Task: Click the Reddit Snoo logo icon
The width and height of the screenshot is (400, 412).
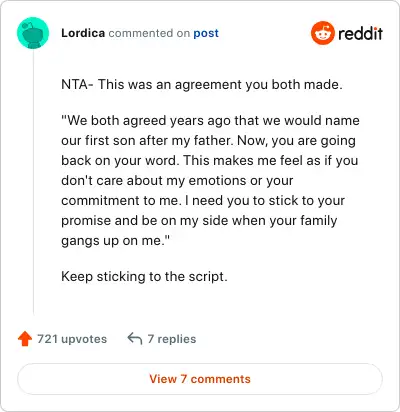Action: 322,33
